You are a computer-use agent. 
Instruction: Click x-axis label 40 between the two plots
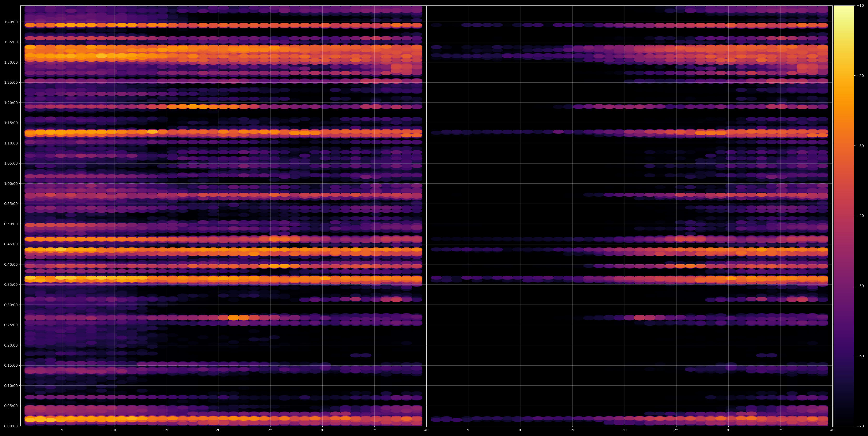point(426,430)
